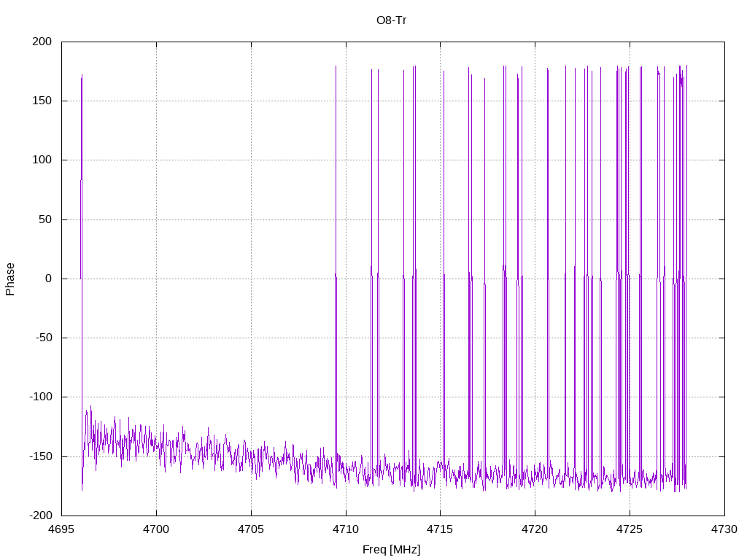Image resolution: width=747 pixels, height=560 pixels.
Task: Click the x-axis tick value 4710
Action: pyautogui.click(x=346, y=529)
